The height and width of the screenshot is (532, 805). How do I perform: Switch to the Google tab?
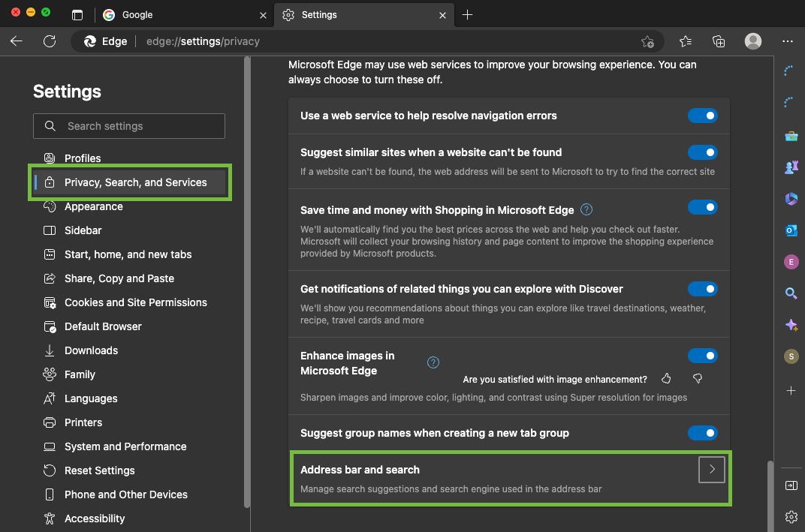(x=180, y=15)
